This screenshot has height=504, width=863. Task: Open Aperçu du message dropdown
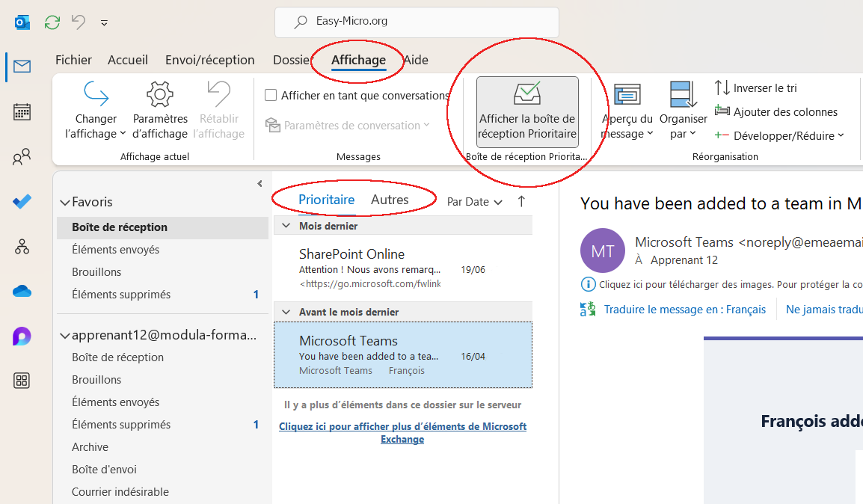(x=627, y=111)
